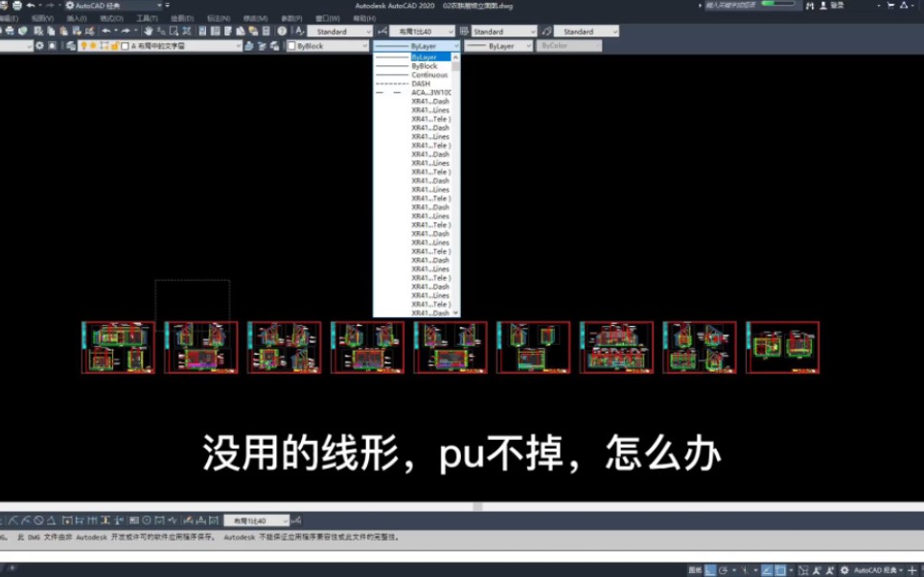
Task: Click the Match Properties paintbrush icon
Action: (x=92, y=30)
